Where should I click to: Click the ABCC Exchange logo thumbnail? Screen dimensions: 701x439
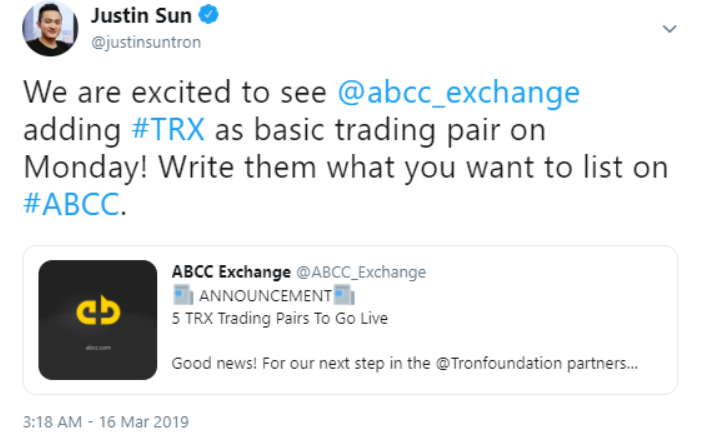pos(98,320)
